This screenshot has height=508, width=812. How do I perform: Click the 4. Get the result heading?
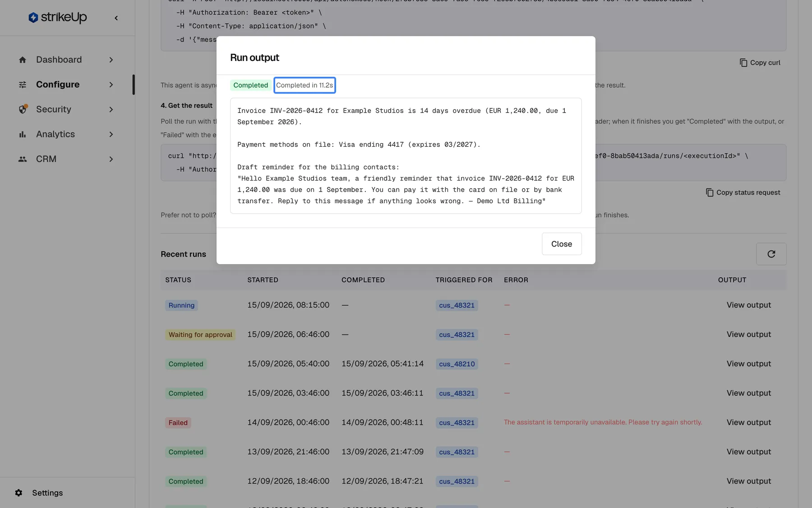[186, 106]
